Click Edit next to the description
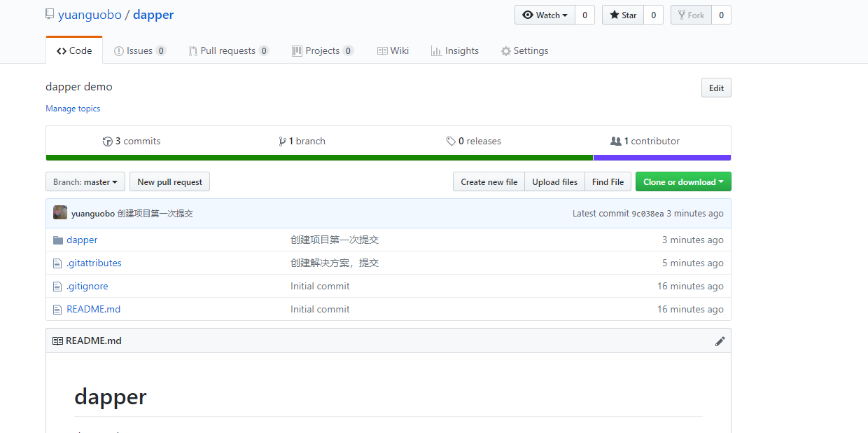The height and width of the screenshot is (433, 868). (x=716, y=88)
